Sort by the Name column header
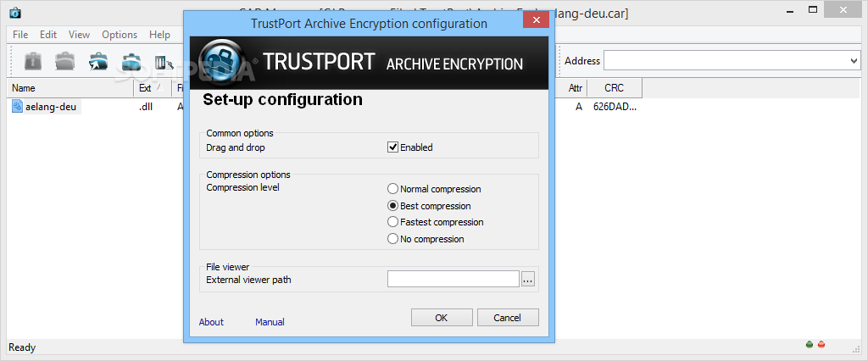Screen dimensions: 868x361 click(x=71, y=87)
